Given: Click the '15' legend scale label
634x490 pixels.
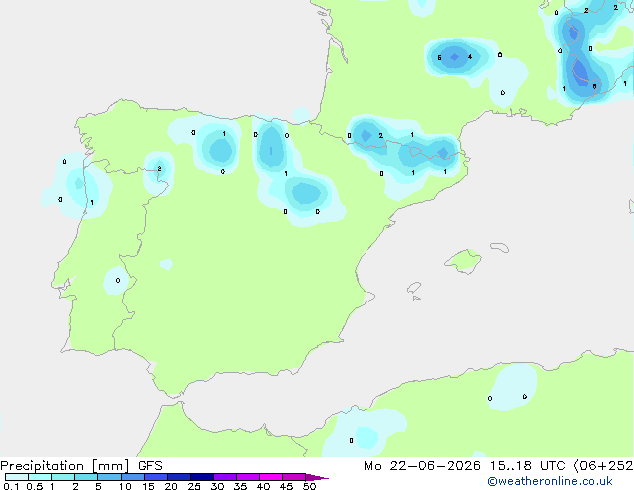Looking at the screenshot, I should (148, 486).
